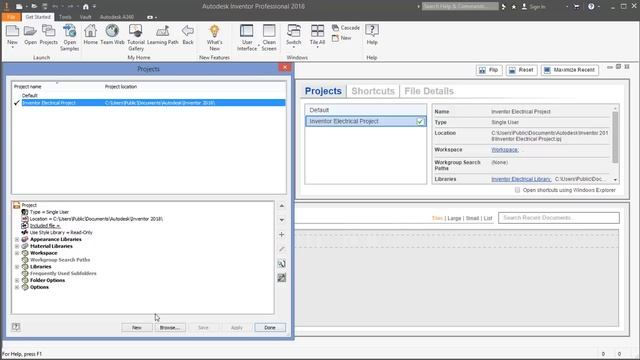This screenshot has height=360, width=640.
Task: Select List view option for recent documents
Action: pos(488,218)
